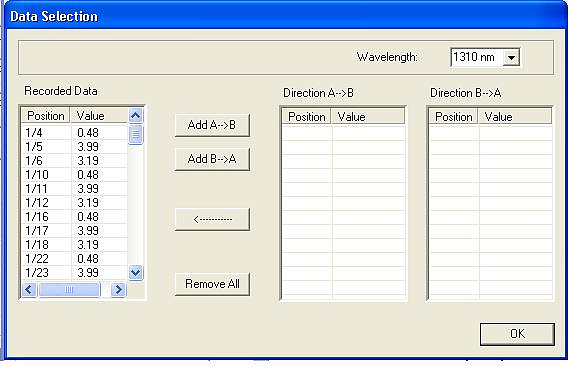Click value 3.99 in row 1/17

[x=88, y=231]
